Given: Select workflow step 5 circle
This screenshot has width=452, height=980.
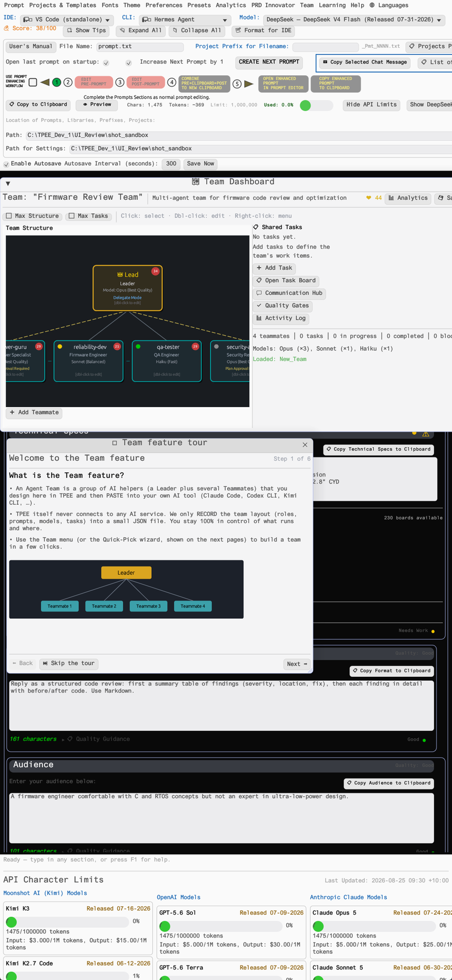Looking at the screenshot, I should point(237,84).
